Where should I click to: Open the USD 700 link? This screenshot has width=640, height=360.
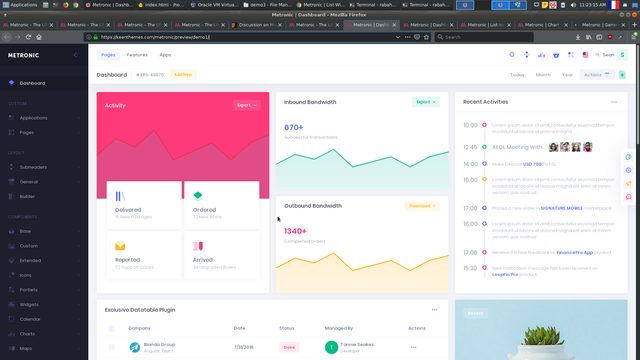(x=532, y=164)
